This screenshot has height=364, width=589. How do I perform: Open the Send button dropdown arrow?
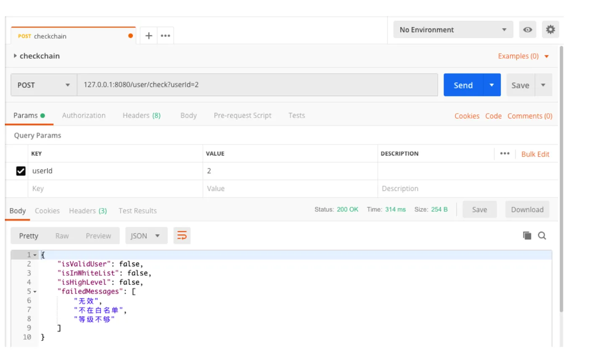click(x=492, y=85)
